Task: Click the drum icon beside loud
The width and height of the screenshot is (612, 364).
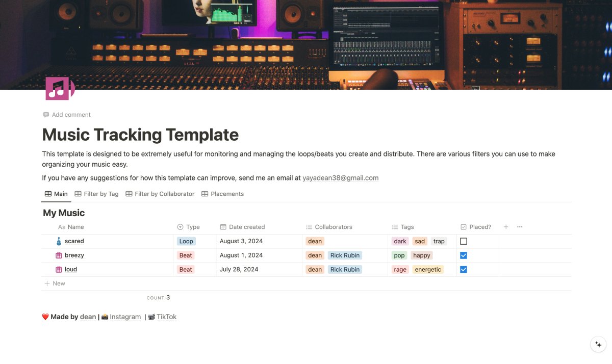Action: [59, 270]
